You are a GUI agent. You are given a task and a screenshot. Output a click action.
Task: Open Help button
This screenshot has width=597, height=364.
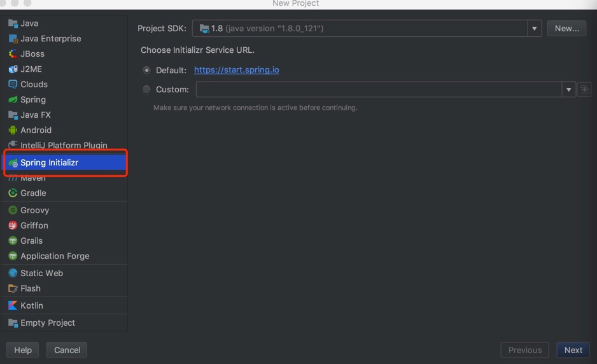23,350
